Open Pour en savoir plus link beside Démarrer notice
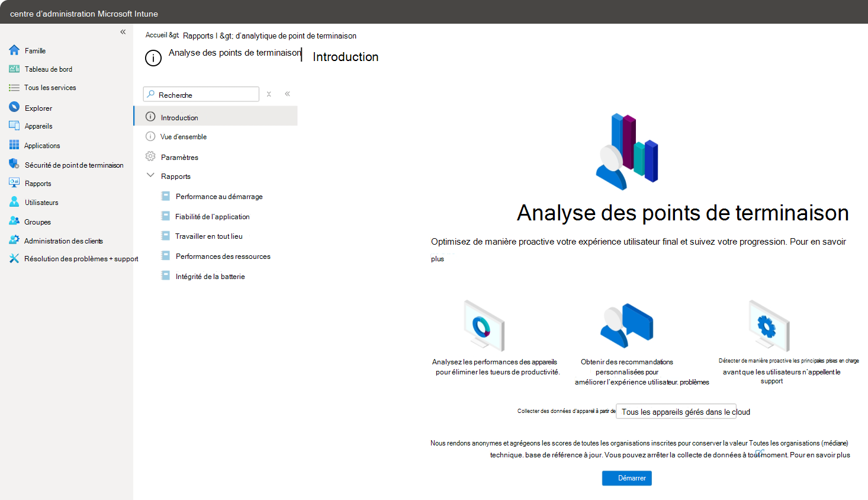This screenshot has height=500, width=868. click(x=820, y=455)
